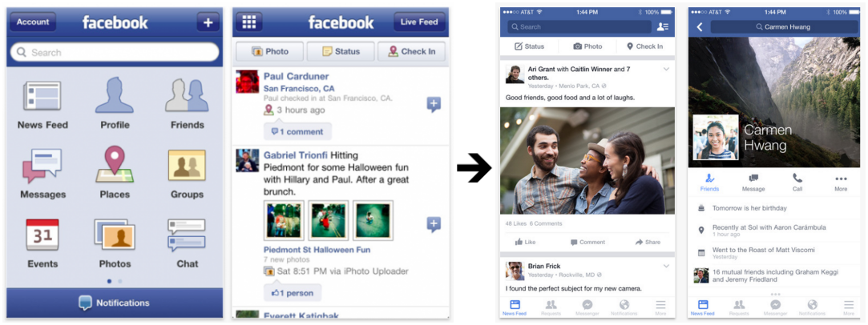Open the Events calendar icon
The width and height of the screenshot is (868, 325).
42,235
